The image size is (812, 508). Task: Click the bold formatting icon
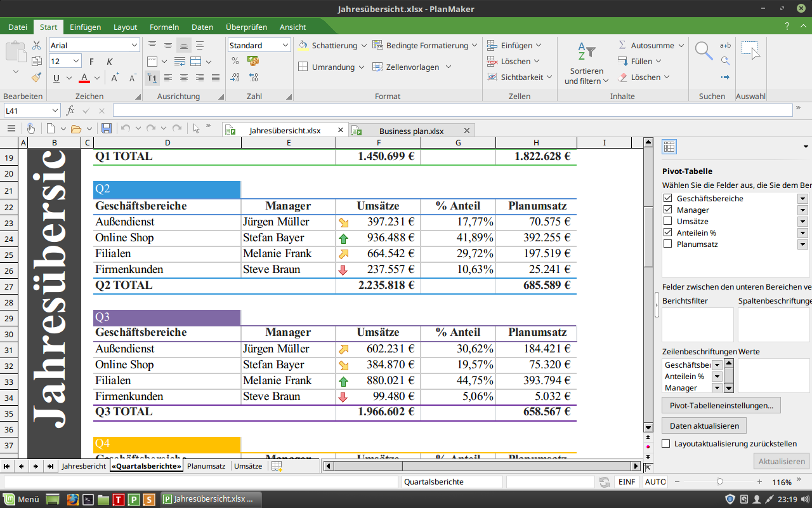click(91, 62)
